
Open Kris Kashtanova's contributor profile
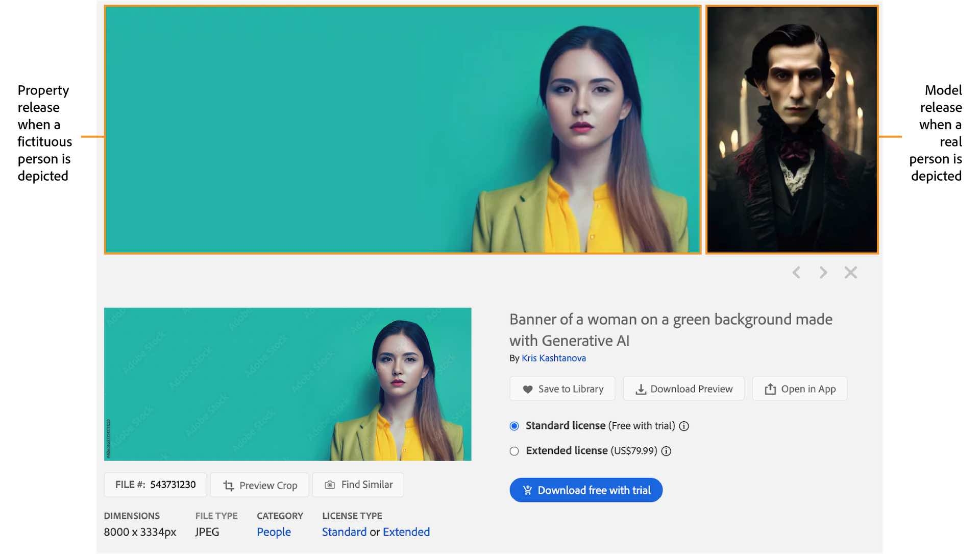[x=553, y=358]
